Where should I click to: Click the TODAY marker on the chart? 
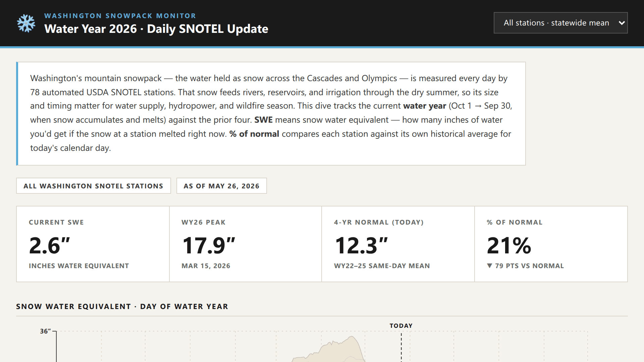point(401,325)
